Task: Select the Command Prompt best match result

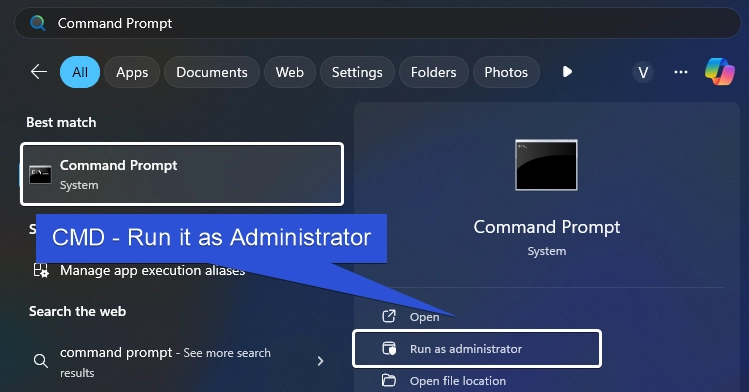Action: tap(182, 174)
